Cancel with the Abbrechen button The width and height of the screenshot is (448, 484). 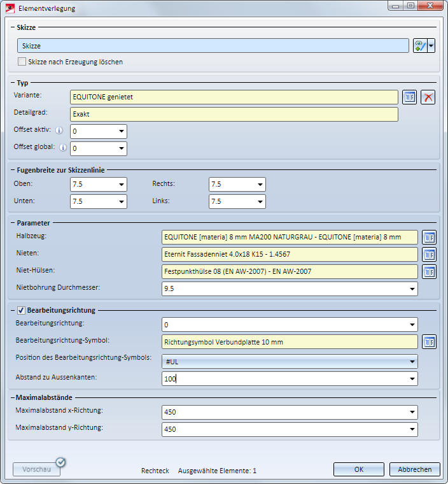(x=415, y=469)
